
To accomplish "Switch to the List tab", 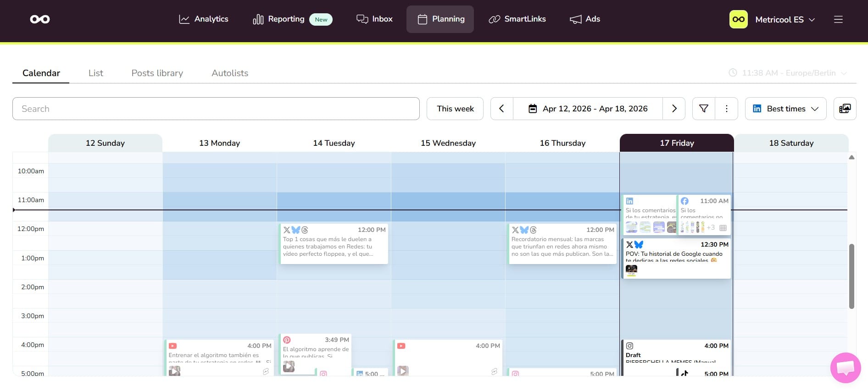I will click(x=95, y=73).
